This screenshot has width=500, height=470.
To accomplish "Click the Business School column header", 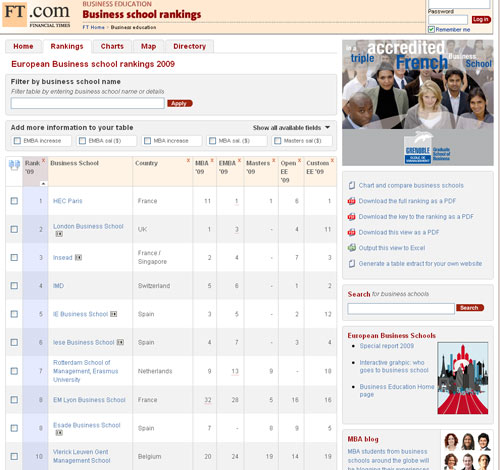I will [x=74, y=163].
